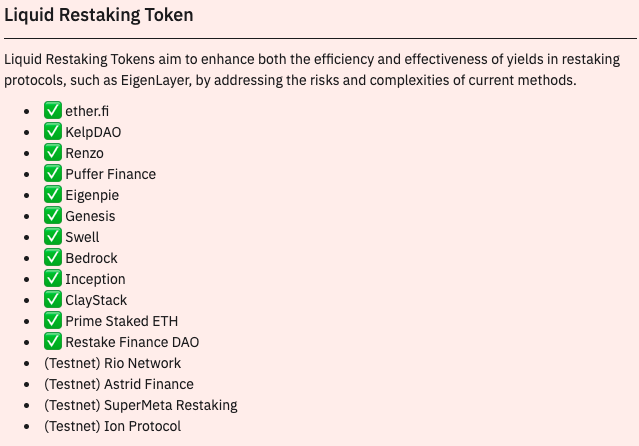Click the checkmark emoji beside Puffer Finance
Viewport: 639px width, 446px height.
tap(53, 174)
